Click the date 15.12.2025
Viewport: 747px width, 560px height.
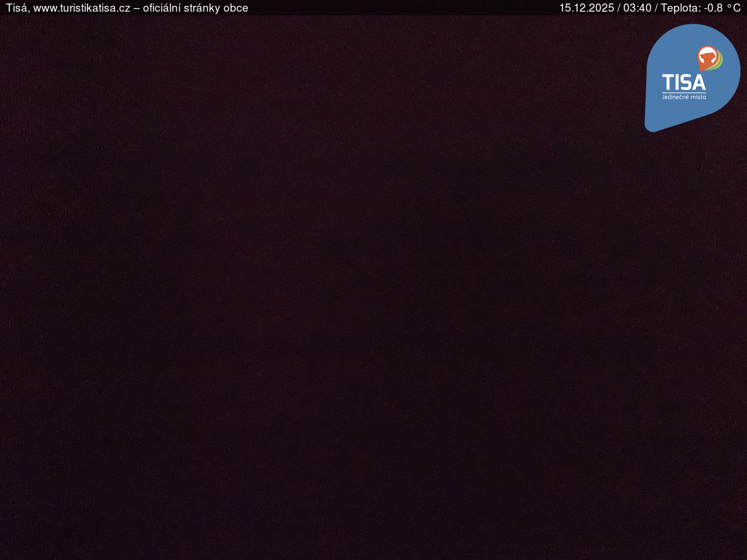[587, 8]
